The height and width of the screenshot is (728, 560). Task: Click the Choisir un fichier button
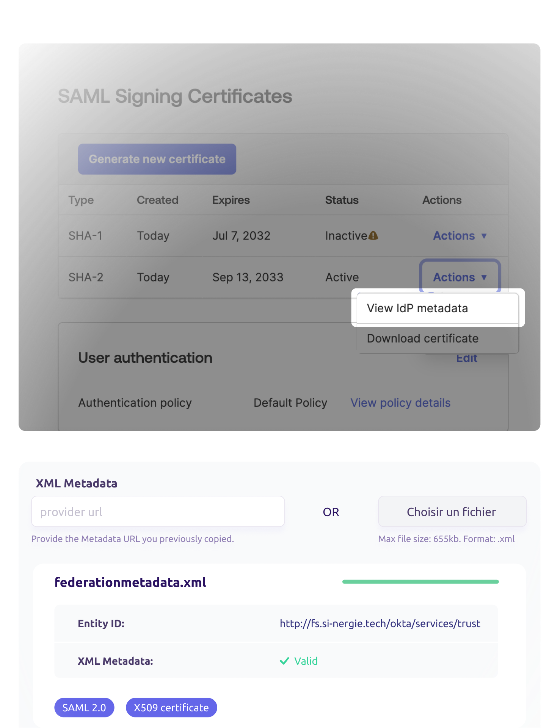pos(452,511)
